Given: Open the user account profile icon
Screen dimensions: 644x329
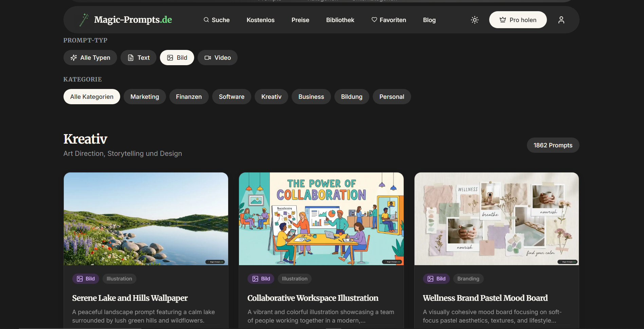Looking at the screenshot, I should pos(561,20).
